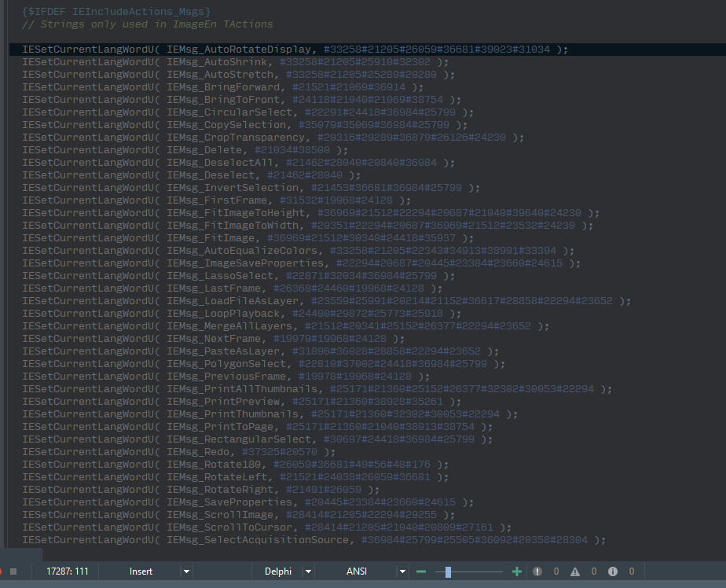726x588 pixels.
Task: Click the zoom slider handle
Action: click(448, 571)
